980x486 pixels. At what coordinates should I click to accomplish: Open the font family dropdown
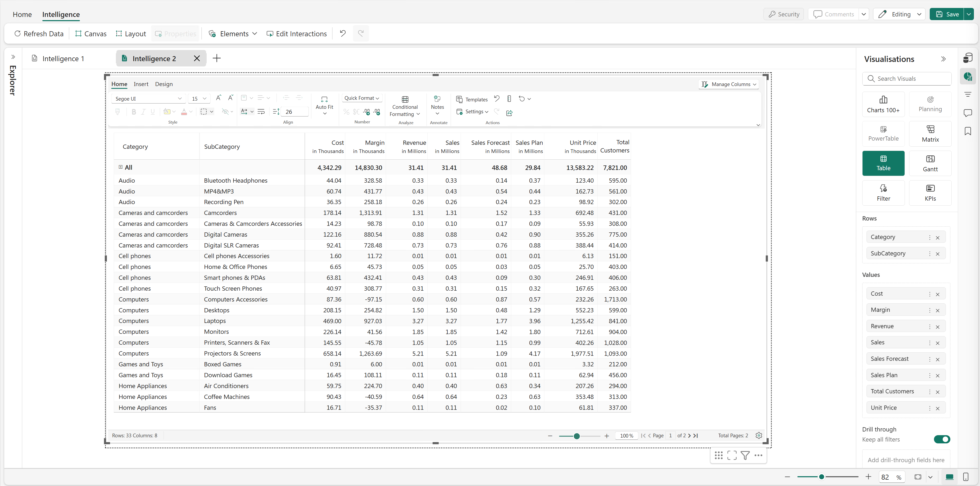click(148, 98)
